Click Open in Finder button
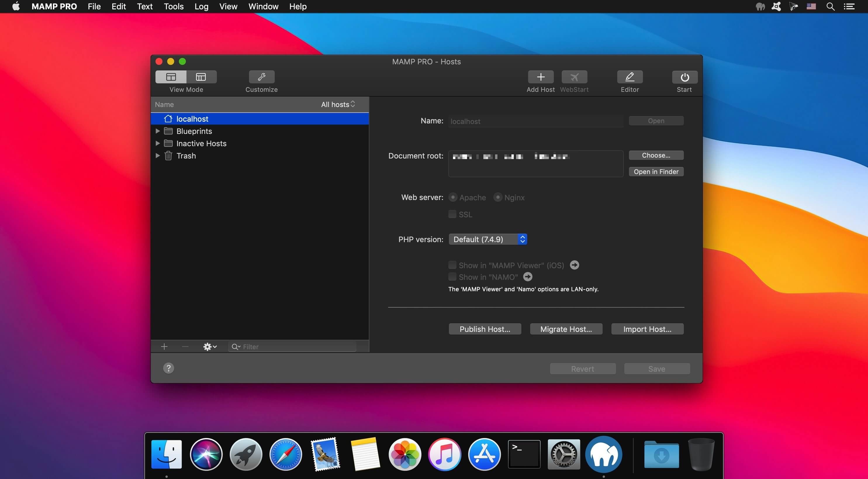 (x=656, y=172)
